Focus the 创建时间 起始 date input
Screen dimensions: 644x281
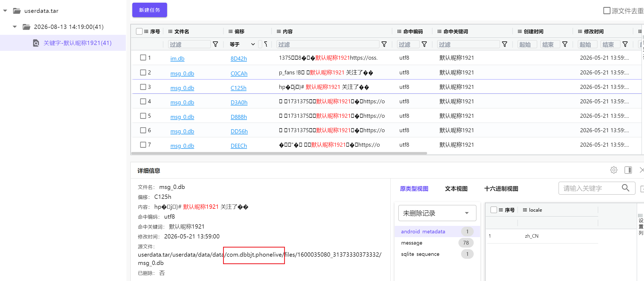pyautogui.click(x=527, y=44)
